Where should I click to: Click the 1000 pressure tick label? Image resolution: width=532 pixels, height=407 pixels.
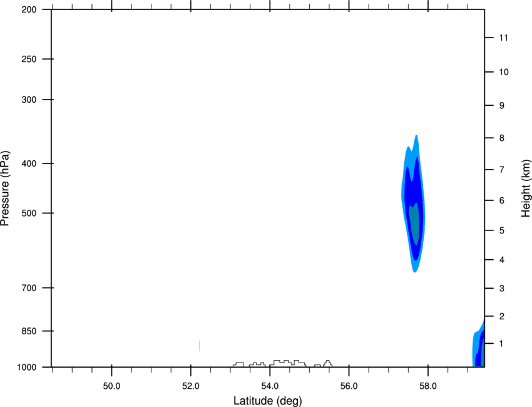pyautogui.click(x=26, y=368)
